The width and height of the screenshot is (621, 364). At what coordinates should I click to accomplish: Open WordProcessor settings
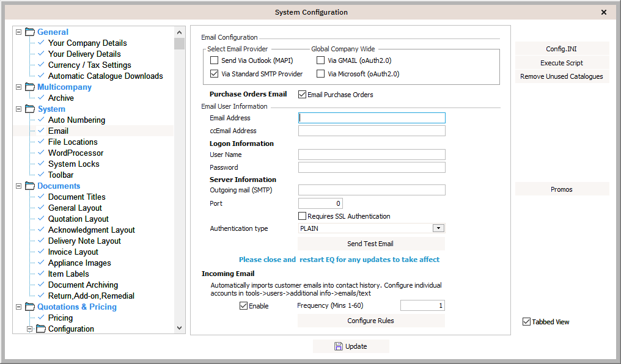coord(76,153)
